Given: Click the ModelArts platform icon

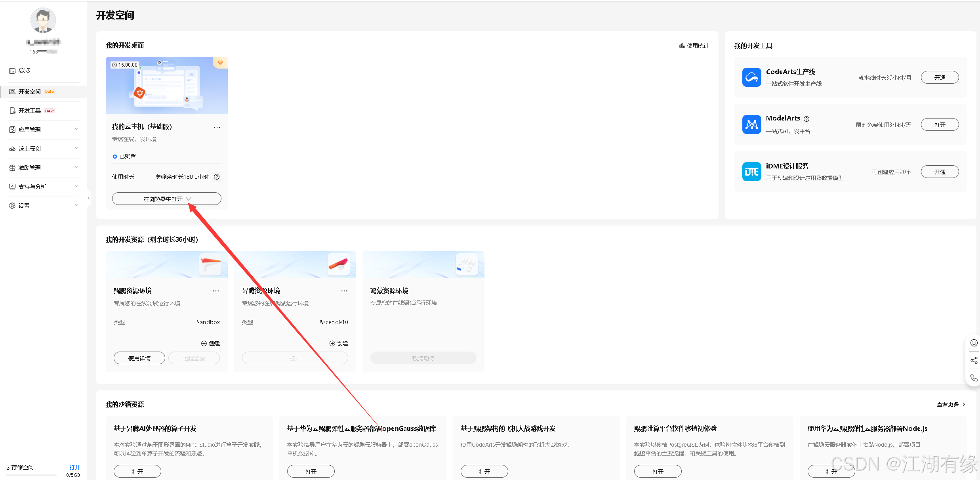Looking at the screenshot, I should click(751, 124).
